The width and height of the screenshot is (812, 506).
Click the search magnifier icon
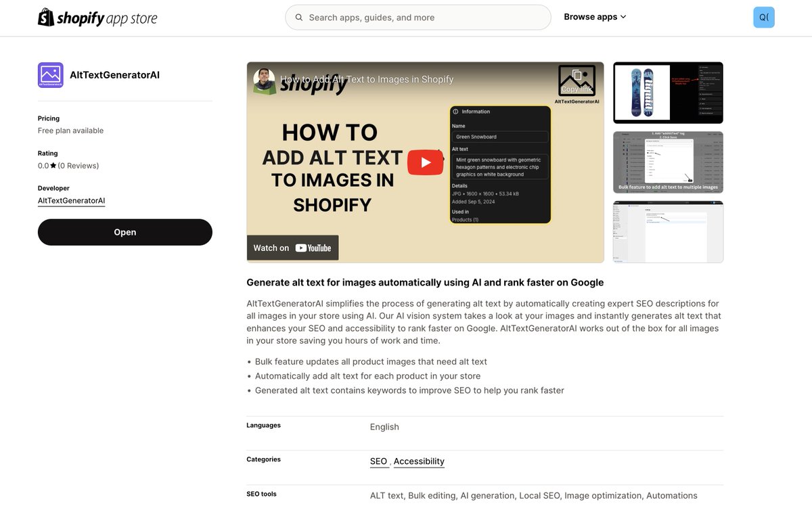(x=299, y=18)
